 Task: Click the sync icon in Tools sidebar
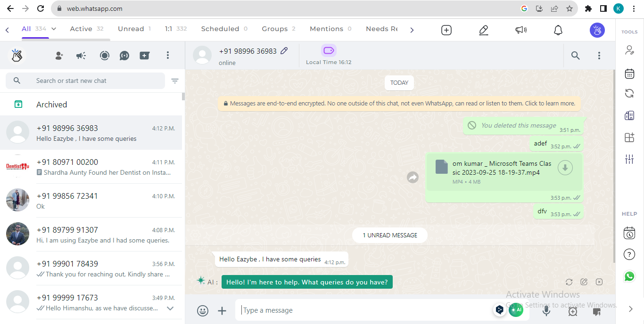(629, 93)
